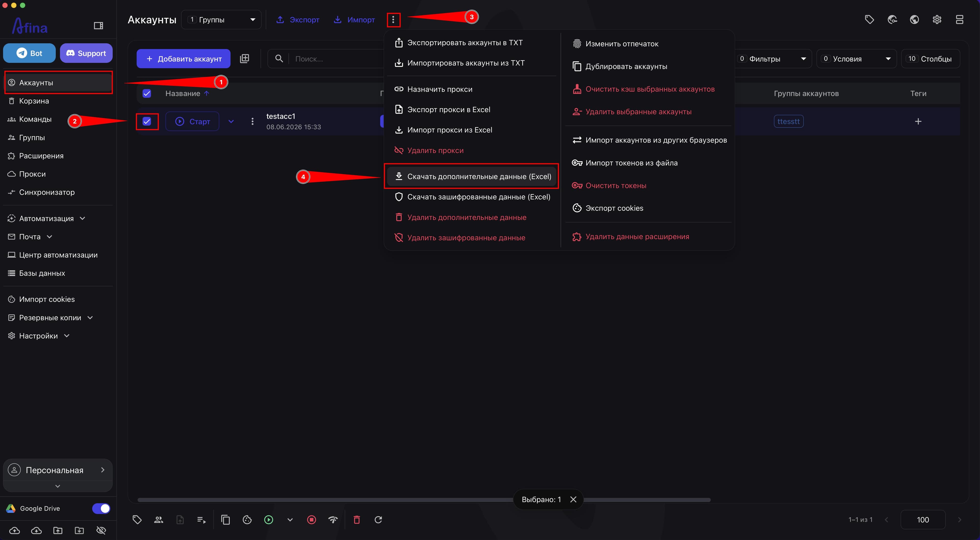The width and height of the screenshot is (980, 540).
Task: Toggle the Google Drive switch
Action: (101, 508)
